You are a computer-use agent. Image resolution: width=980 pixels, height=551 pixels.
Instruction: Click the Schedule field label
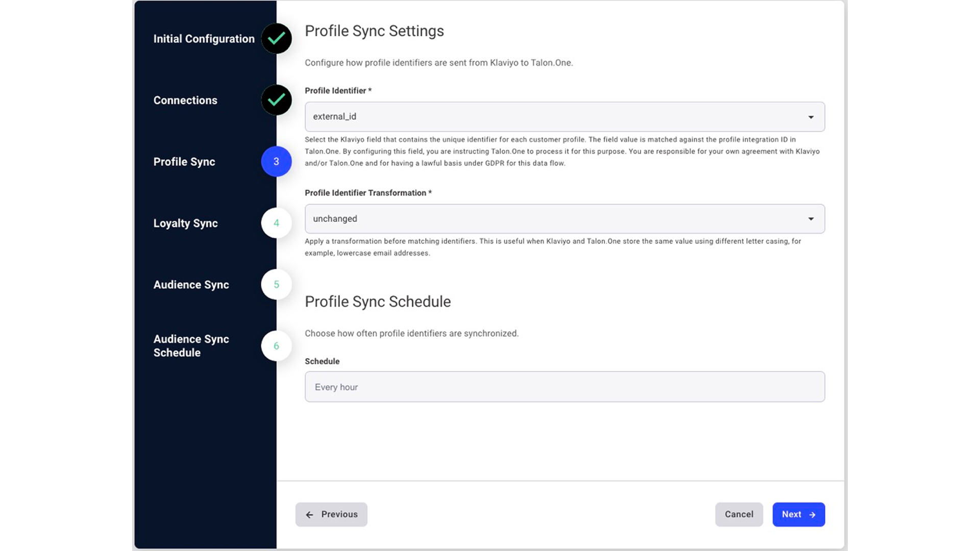click(x=322, y=361)
